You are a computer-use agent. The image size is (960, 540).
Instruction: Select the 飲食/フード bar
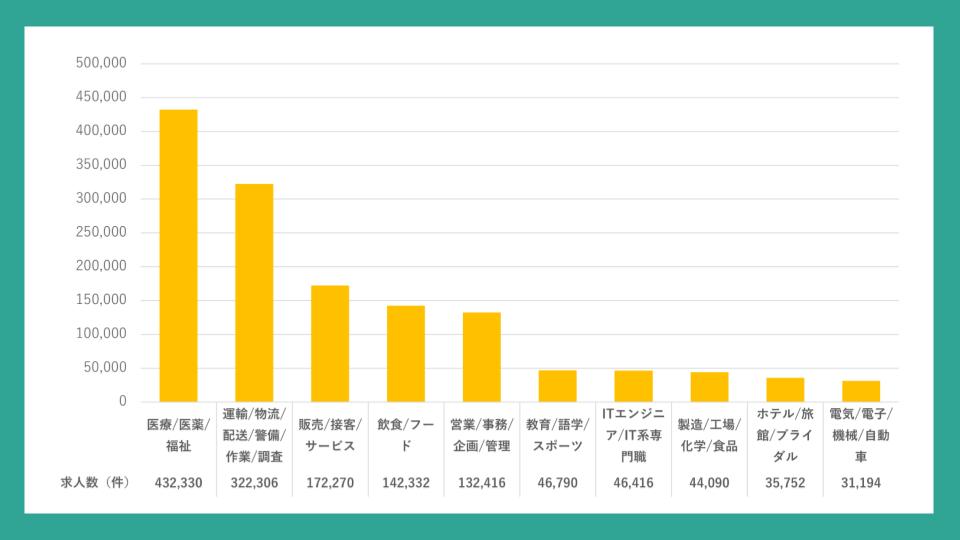point(405,353)
